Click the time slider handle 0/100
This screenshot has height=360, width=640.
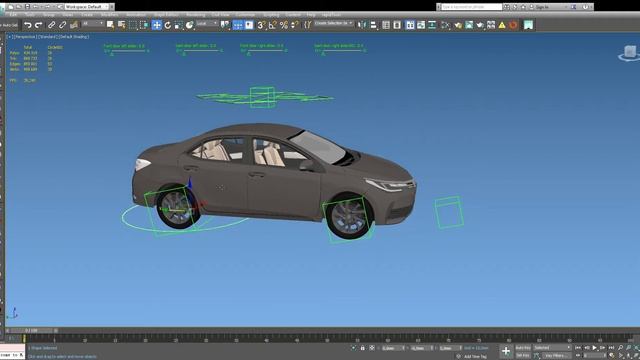pos(31,330)
